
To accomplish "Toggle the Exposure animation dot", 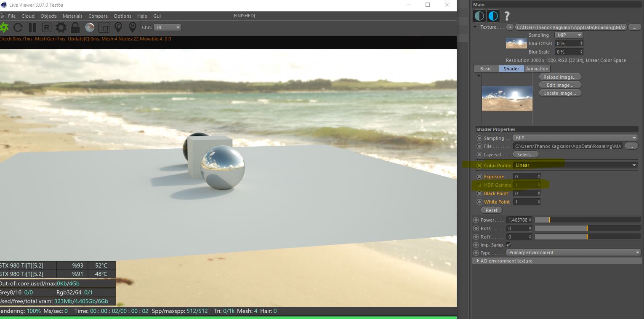I will click(x=479, y=177).
